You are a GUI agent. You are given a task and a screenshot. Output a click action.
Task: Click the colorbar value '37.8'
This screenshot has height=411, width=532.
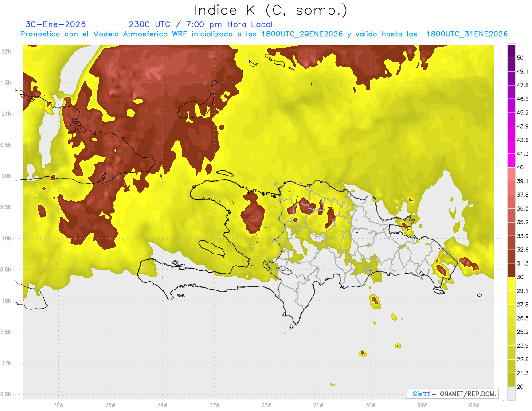523,195
